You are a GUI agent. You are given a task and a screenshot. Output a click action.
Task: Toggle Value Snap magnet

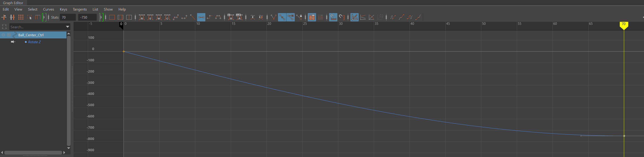[x=342, y=17]
